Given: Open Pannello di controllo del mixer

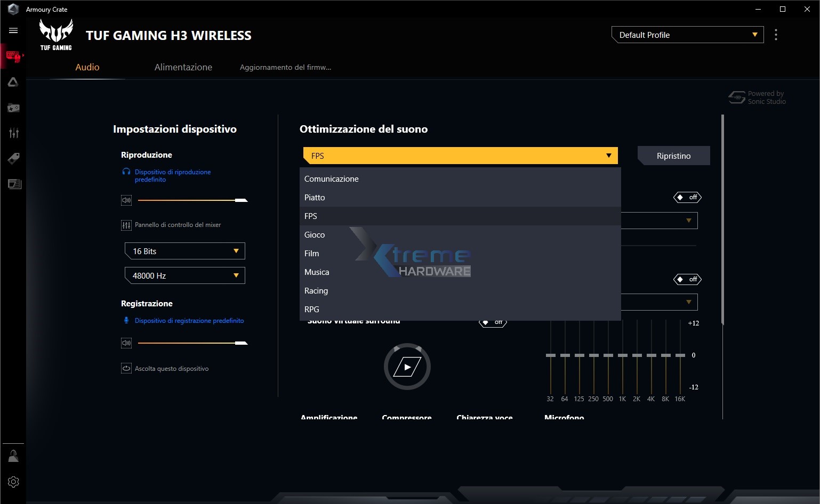Looking at the screenshot, I should 178,225.
